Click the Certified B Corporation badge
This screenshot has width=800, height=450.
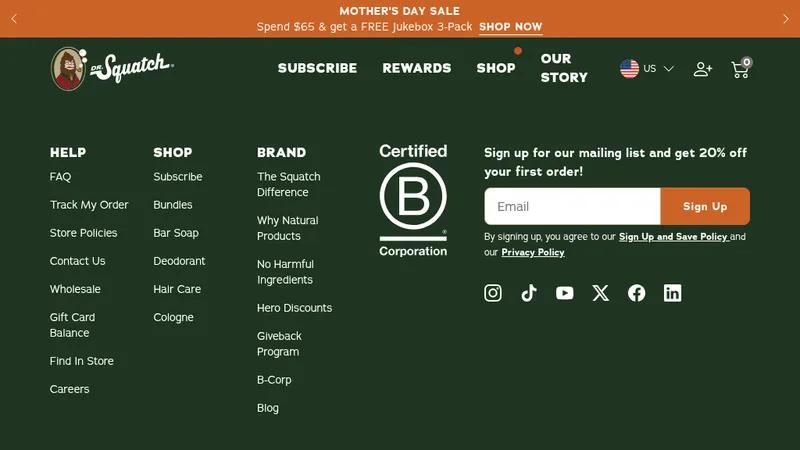[413, 199]
